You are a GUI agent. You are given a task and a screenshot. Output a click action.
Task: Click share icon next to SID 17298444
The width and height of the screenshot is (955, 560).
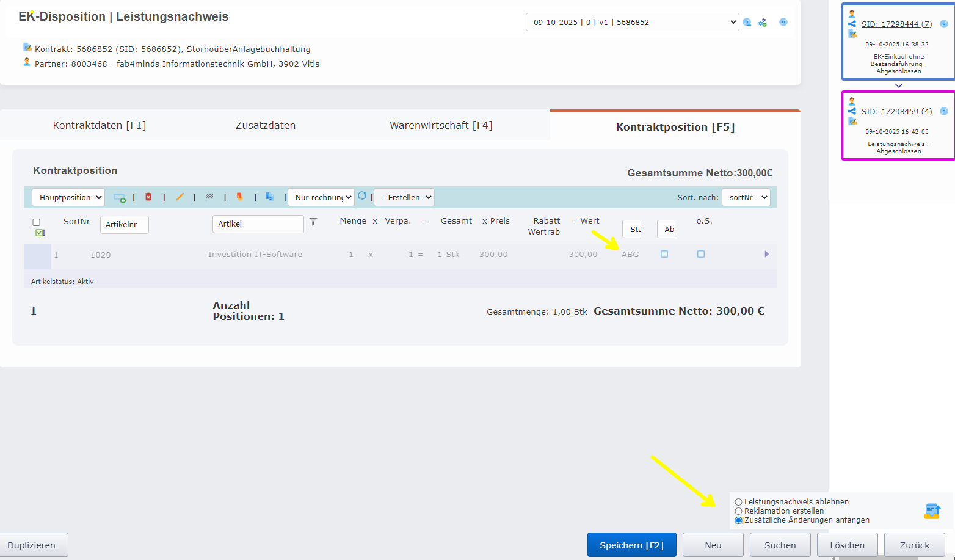852,24
